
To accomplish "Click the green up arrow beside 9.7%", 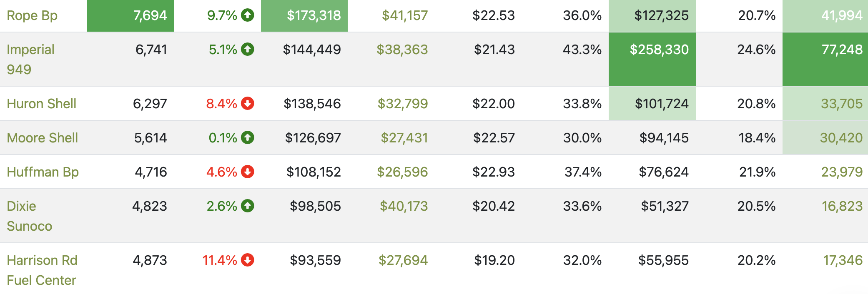I will (x=247, y=15).
